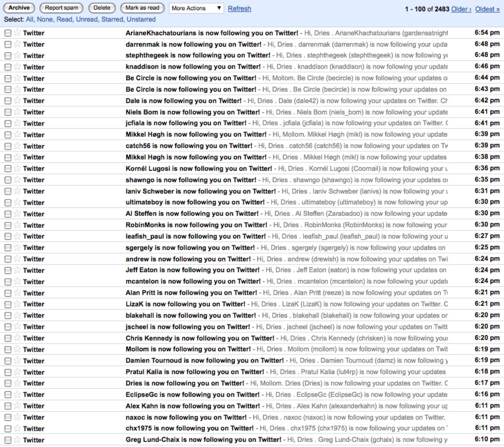This screenshot has width=504, height=447.
Task: Star the ultimateboy follow email
Action: pos(17,202)
